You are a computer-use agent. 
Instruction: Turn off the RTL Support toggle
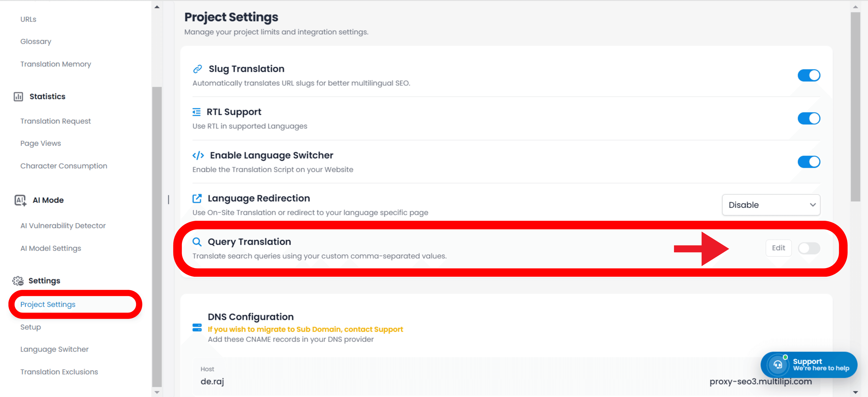coord(809,118)
